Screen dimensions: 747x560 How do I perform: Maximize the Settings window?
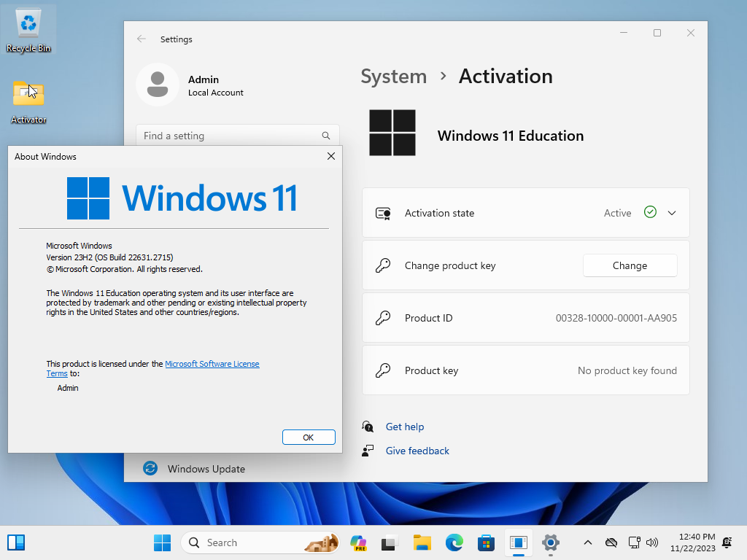[657, 33]
